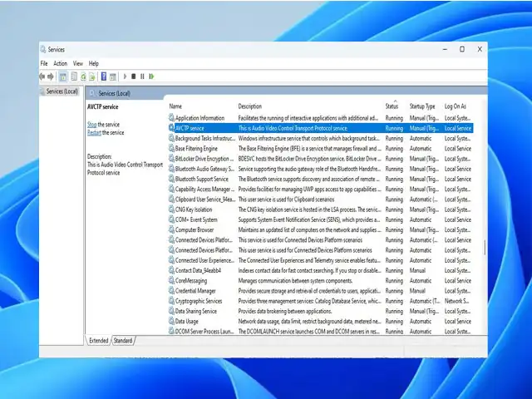
Task: Click the gear icon of COM+ Event System
Action: (172, 219)
